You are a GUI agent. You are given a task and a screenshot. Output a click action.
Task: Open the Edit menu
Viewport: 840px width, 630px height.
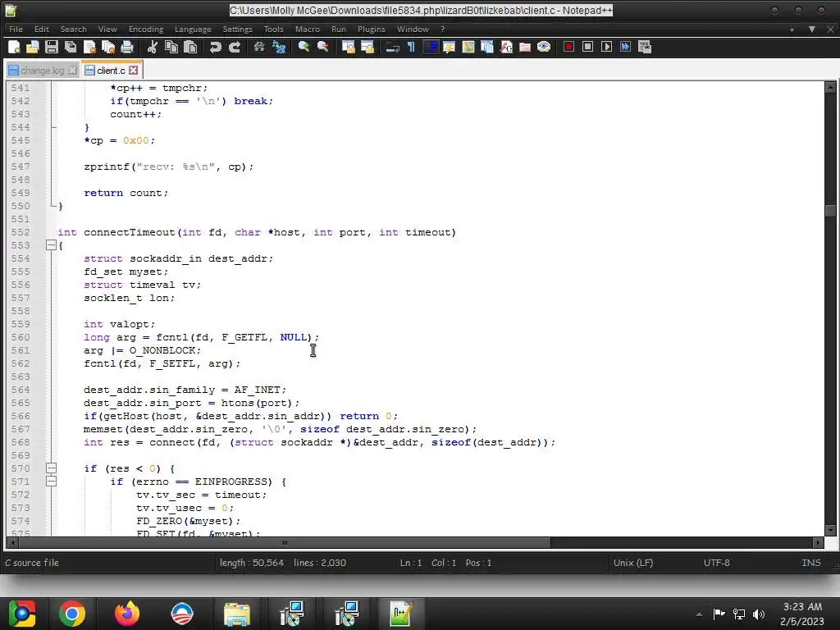click(42, 29)
